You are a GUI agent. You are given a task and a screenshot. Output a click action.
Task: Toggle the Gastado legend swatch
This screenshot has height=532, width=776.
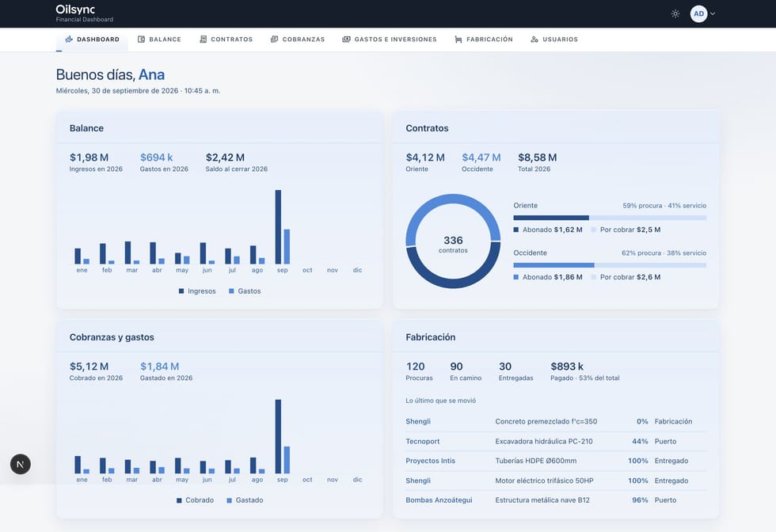click(x=229, y=500)
